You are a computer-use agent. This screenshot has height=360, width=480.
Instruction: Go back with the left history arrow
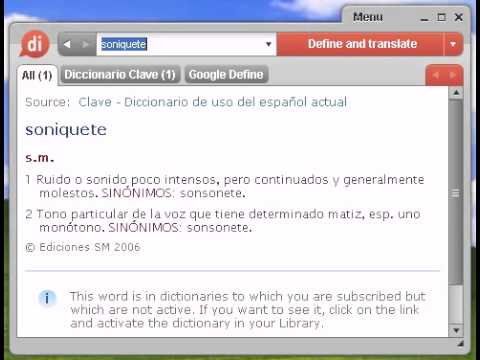(x=67, y=44)
